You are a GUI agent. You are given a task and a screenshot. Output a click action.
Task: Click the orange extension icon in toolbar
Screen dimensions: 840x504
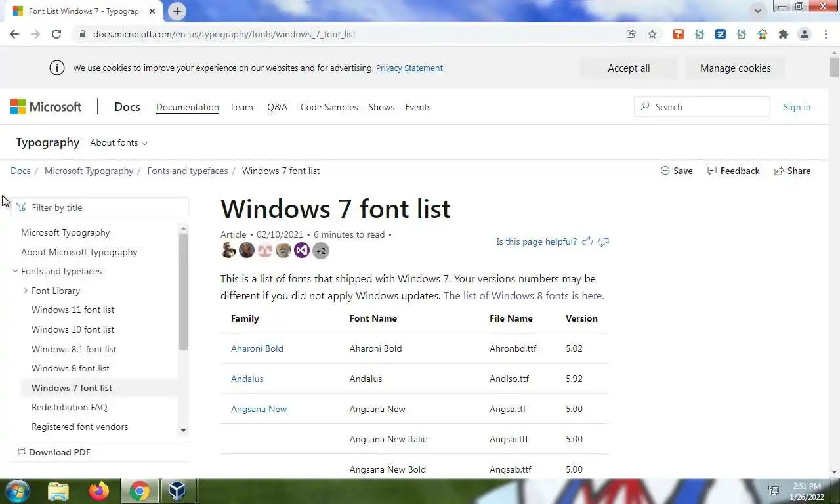point(679,34)
